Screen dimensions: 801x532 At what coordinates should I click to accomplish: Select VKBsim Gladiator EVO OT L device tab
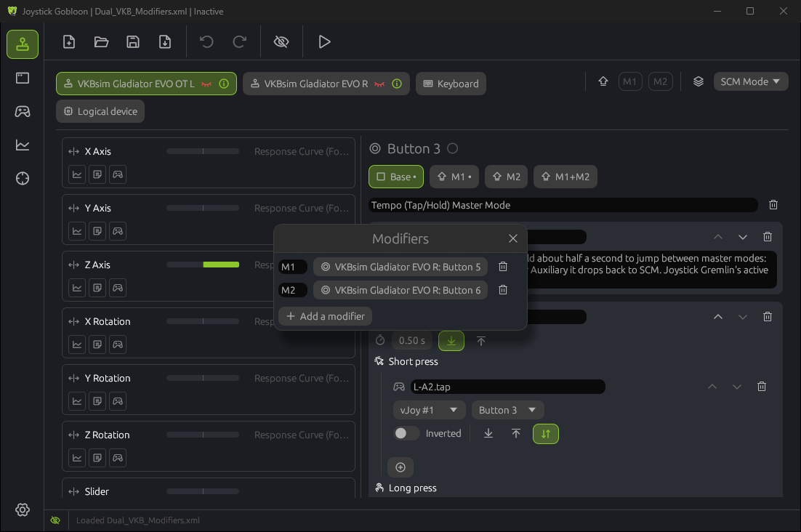tap(146, 84)
